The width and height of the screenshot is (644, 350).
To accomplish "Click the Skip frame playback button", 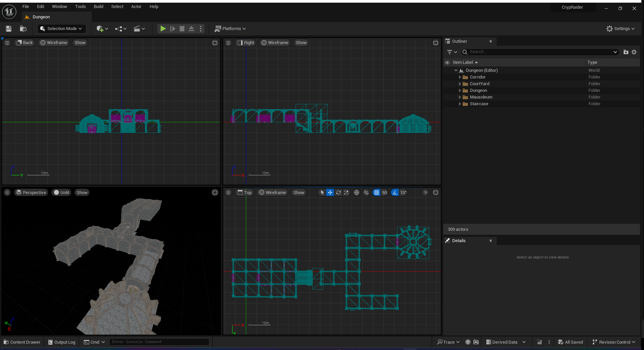I will tap(173, 29).
